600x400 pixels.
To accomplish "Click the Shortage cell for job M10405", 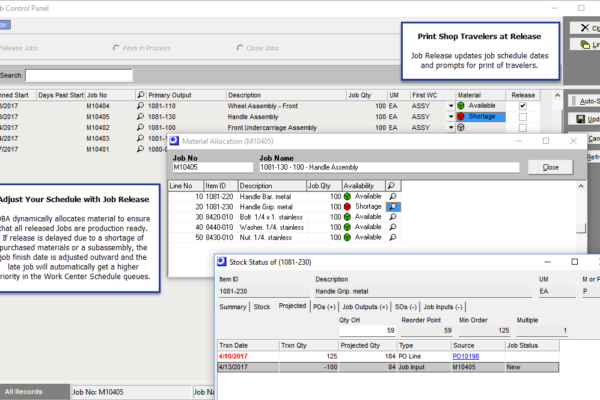I will click(x=481, y=116).
